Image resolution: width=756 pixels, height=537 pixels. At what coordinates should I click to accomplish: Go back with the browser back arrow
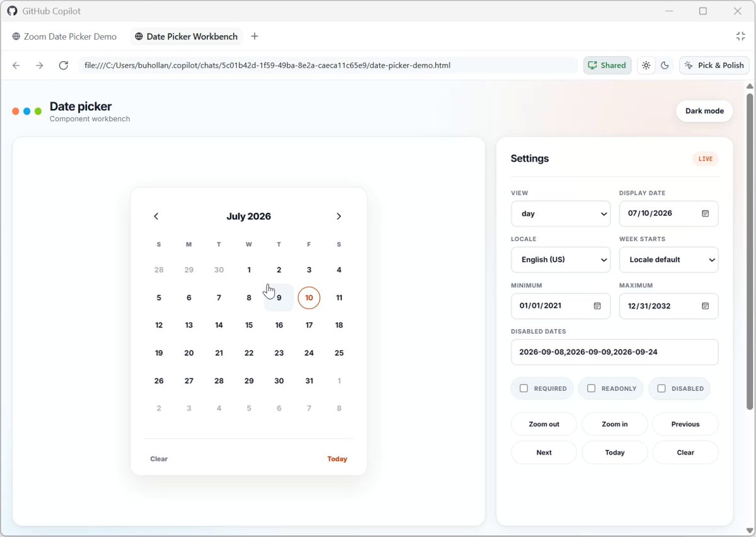click(x=16, y=65)
